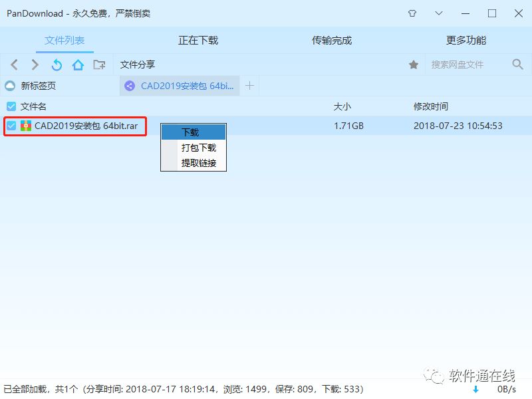The width and height of the screenshot is (532, 399).
Task: Select the 新标签页 tab
Action: (60, 86)
